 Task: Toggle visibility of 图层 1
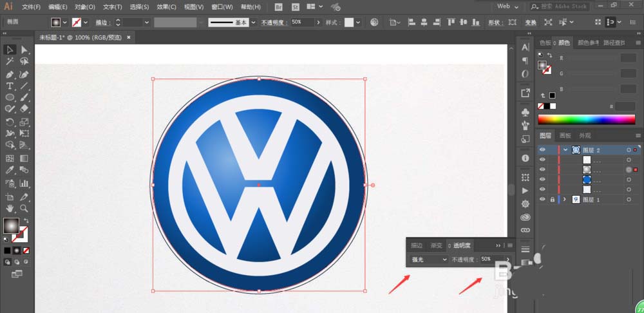click(x=542, y=200)
